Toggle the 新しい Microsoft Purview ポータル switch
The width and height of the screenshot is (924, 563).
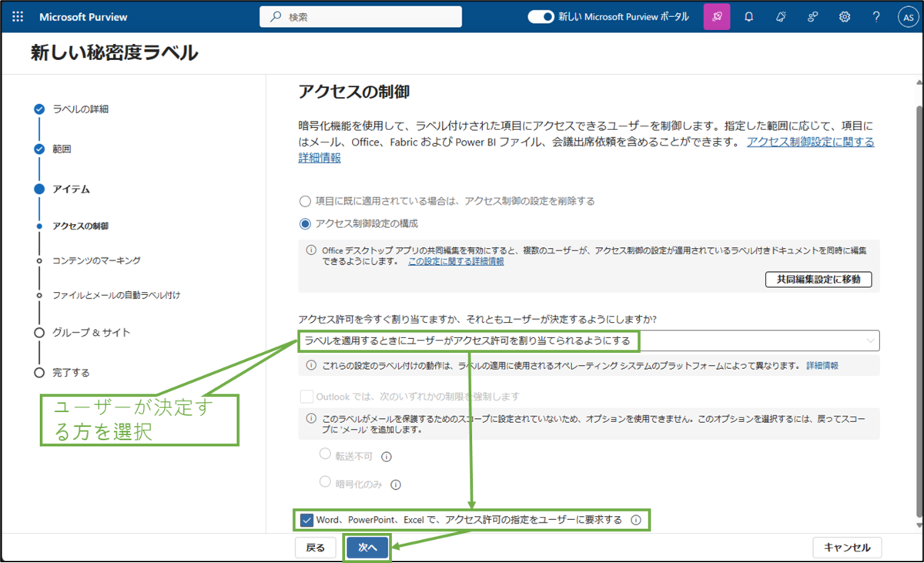[x=541, y=17]
